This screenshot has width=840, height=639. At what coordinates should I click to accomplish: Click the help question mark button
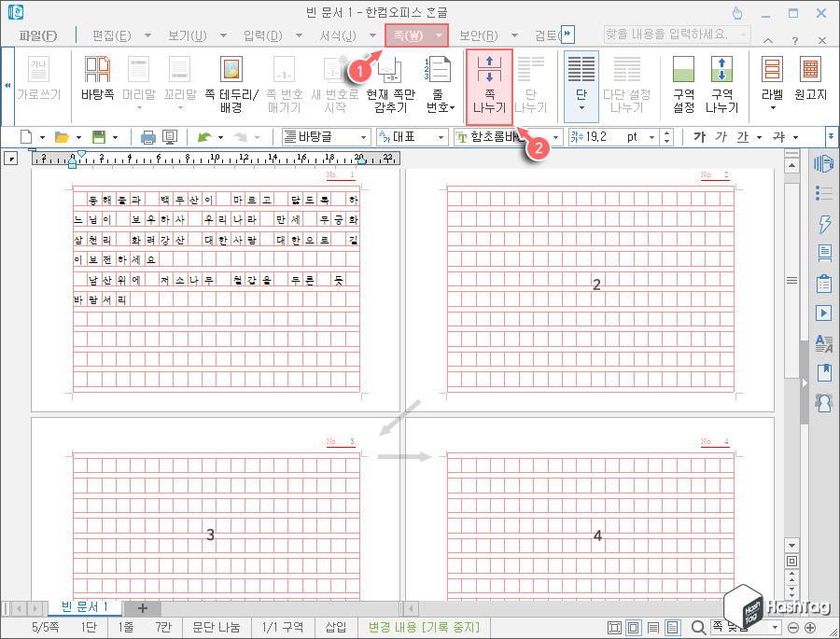tap(795, 41)
